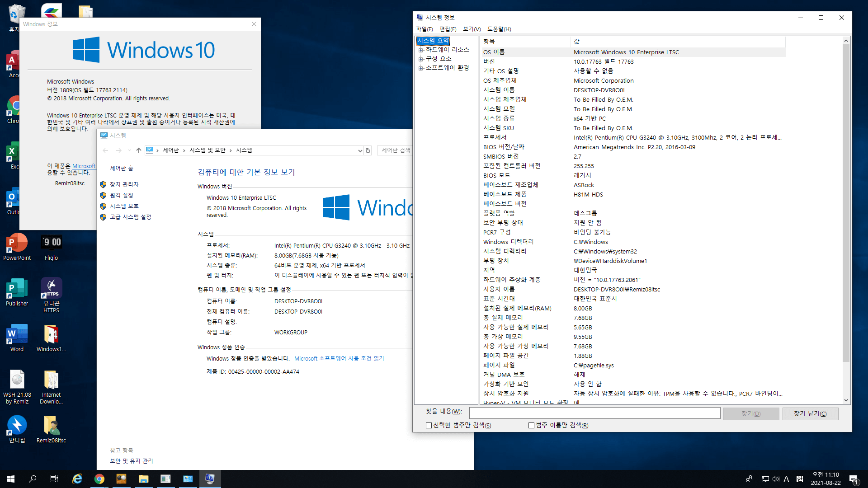Open the Internet Downlo... folder icon
868x488 pixels.
point(51,387)
